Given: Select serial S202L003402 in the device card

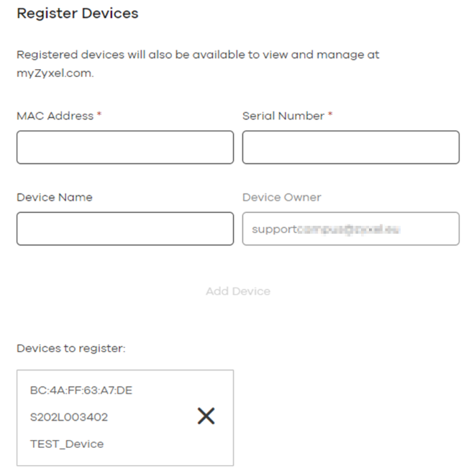Looking at the screenshot, I should point(69,417).
